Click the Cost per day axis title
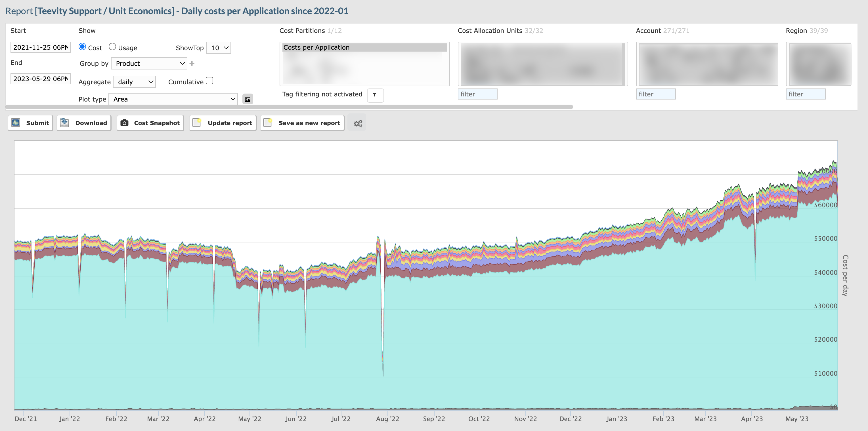This screenshot has width=868, height=431. 845,275
